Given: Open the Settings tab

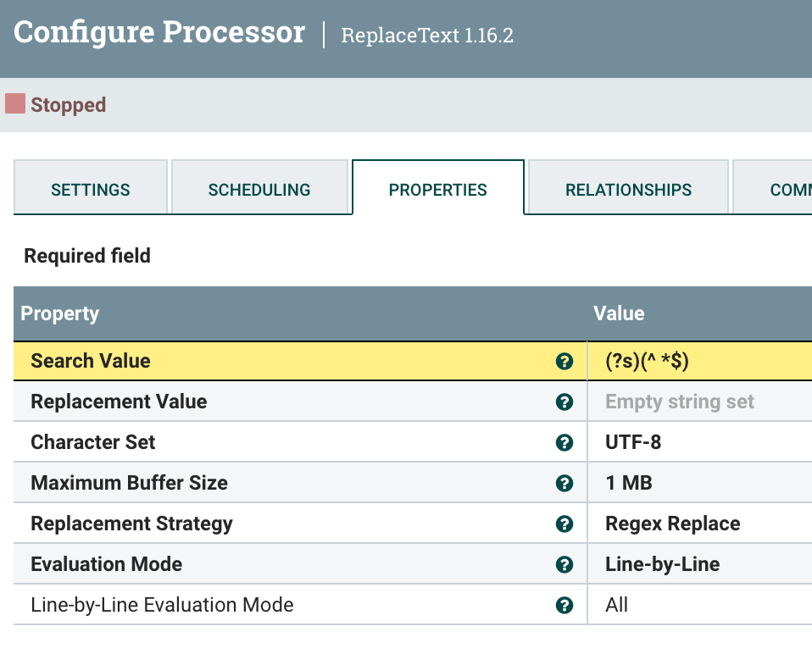Looking at the screenshot, I should [91, 187].
